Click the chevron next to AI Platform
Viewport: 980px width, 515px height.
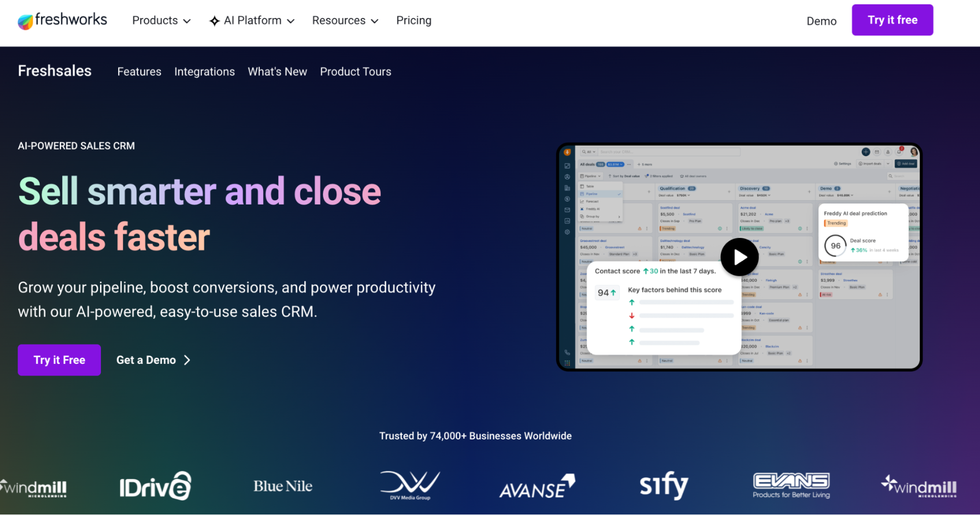click(x=291, y=21)
